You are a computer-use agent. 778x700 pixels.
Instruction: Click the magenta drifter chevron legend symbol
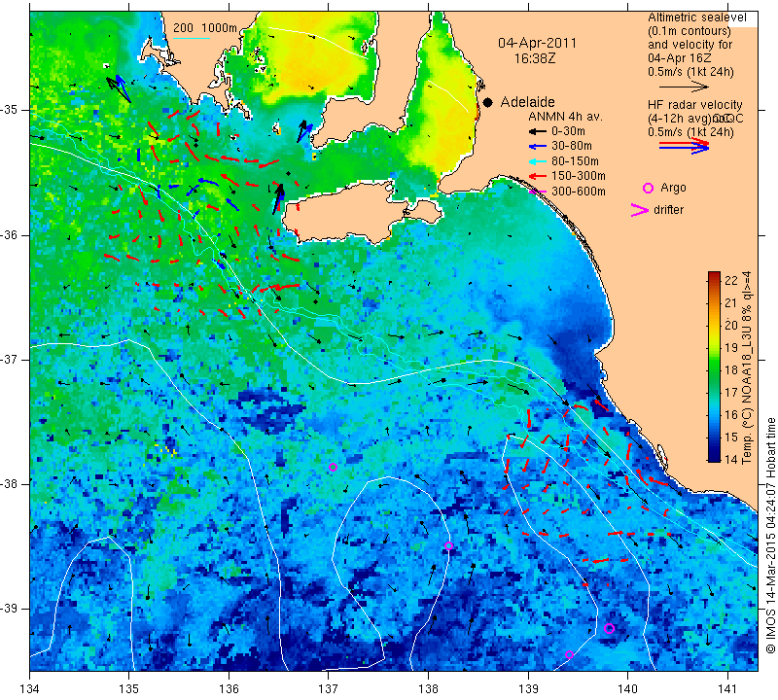coord(640,210)
